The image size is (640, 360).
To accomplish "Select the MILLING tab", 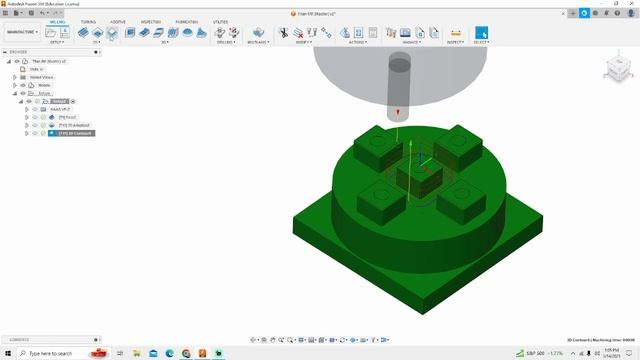I will click(57, 22).
